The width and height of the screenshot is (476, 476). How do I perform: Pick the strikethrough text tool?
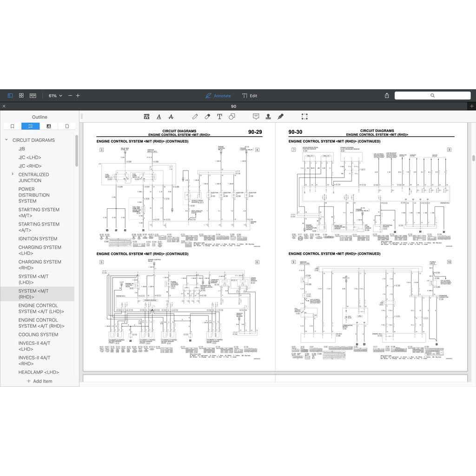coord(171,117)
